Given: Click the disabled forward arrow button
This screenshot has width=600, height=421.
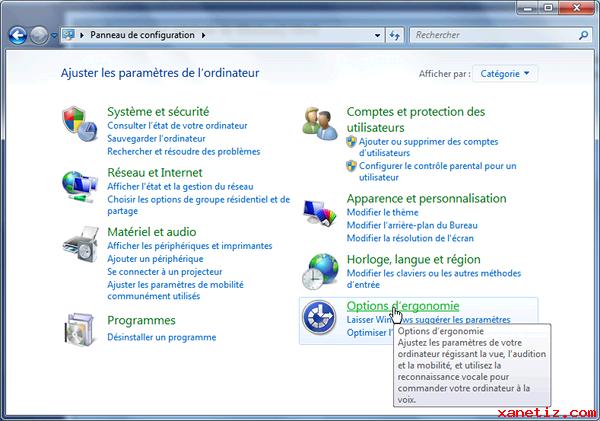Looking at the screenshot, I should 39,36.
